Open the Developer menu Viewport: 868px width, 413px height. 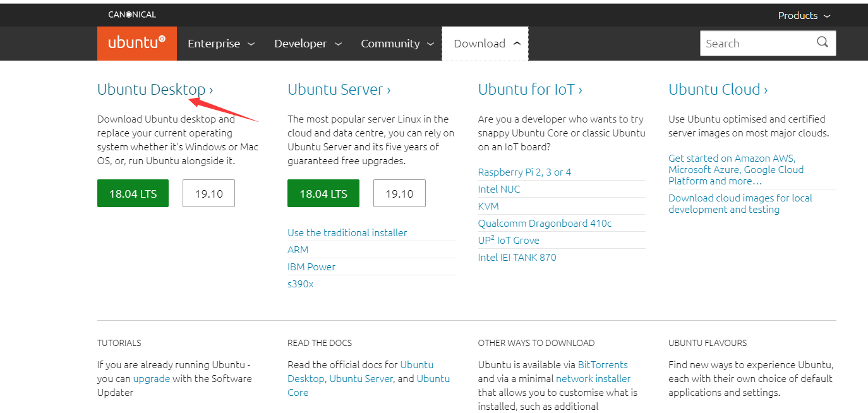click(308, 44)
